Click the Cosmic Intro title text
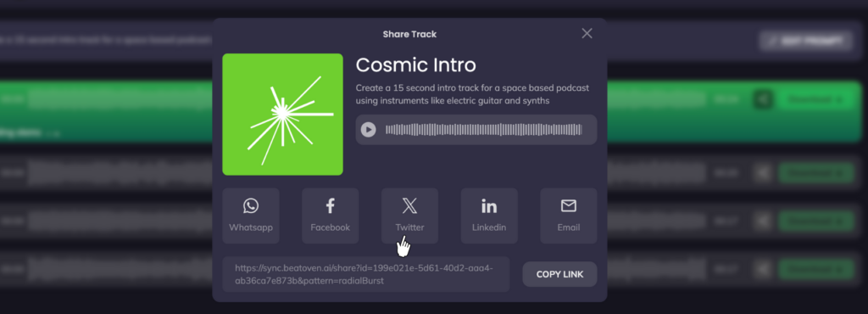The image size is (868, 314). [x=415, y=64]
